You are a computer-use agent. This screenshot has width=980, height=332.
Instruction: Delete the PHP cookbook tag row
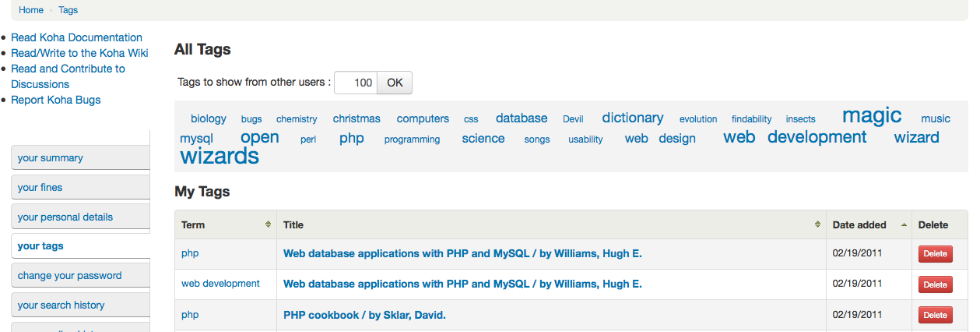[x=935, y=315]
